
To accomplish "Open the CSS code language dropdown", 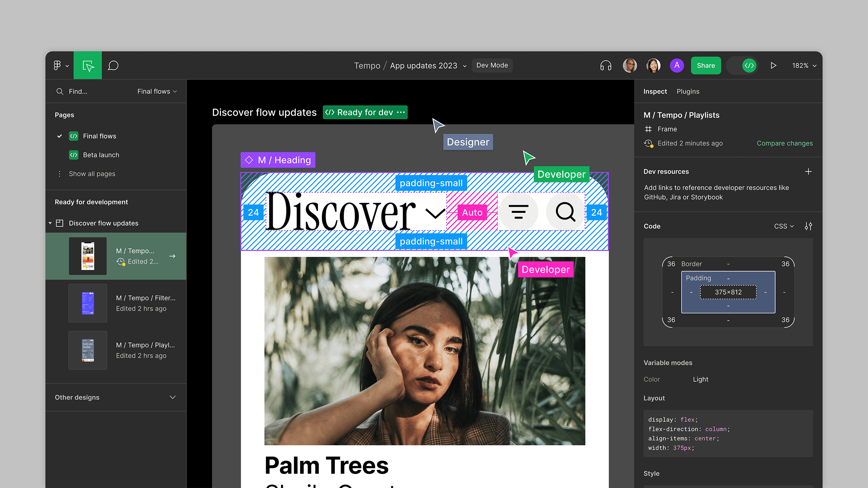I will pos(784,226).
